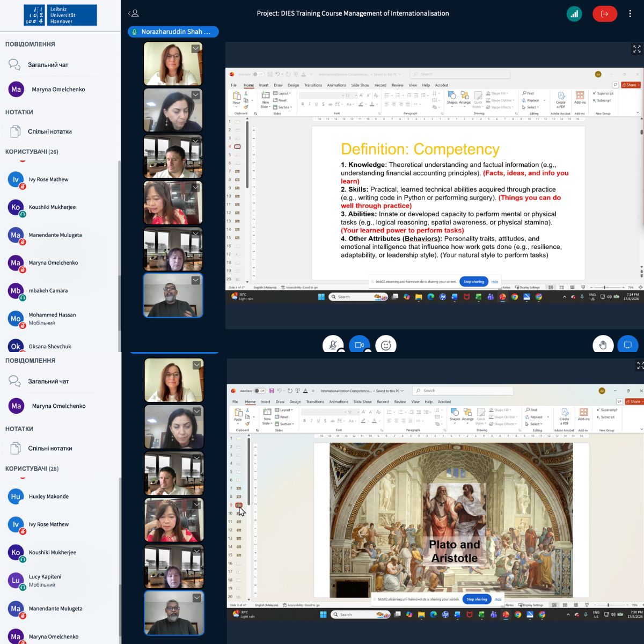Click Arrange icon in Competency slide PowerPoint
The width and height of the screenshot is (644, 644).
pyautogui.click(x=465, y=98)
